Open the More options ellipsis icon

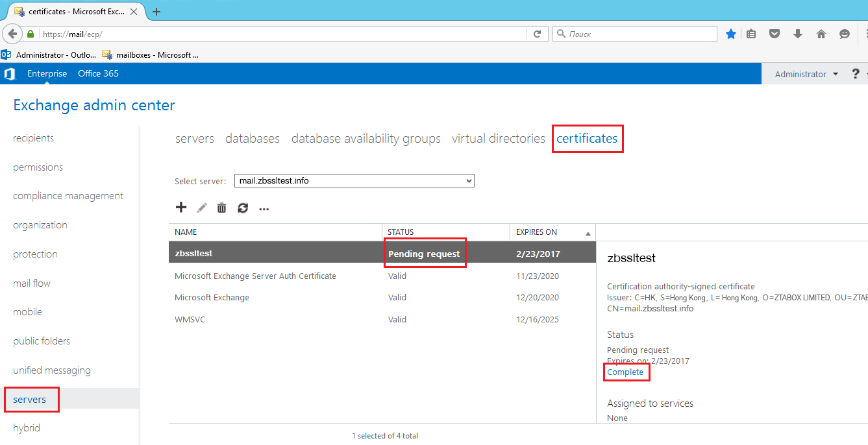pyautogui.click(x=264, y=208)
